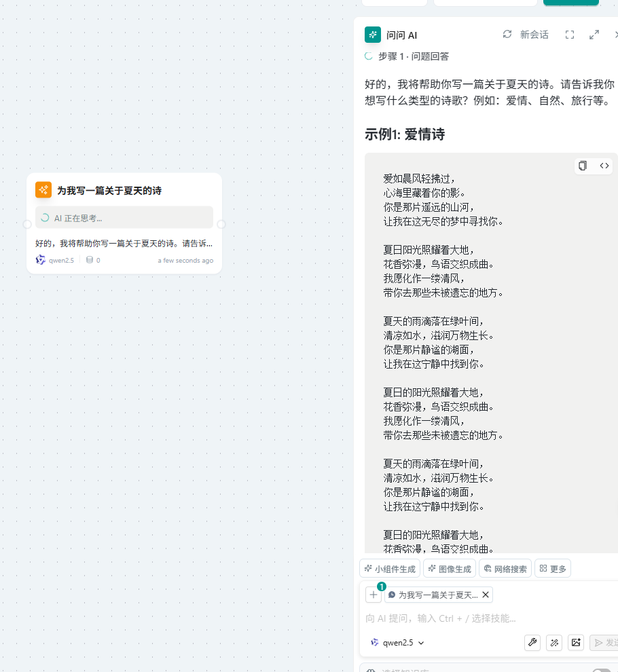Expand the AI panel with the diagonal arrows icon
Screen dimensions: 618x672
[594, 35]
